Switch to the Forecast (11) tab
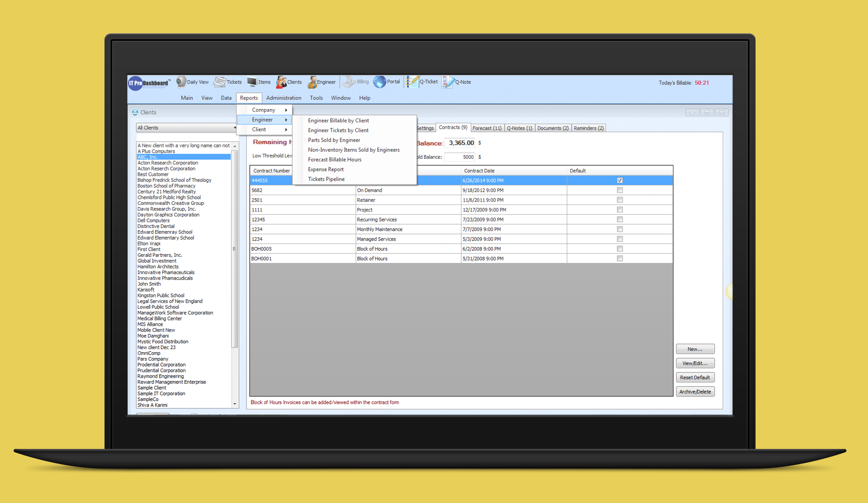The image size is (868, 503). click(487, 128)
